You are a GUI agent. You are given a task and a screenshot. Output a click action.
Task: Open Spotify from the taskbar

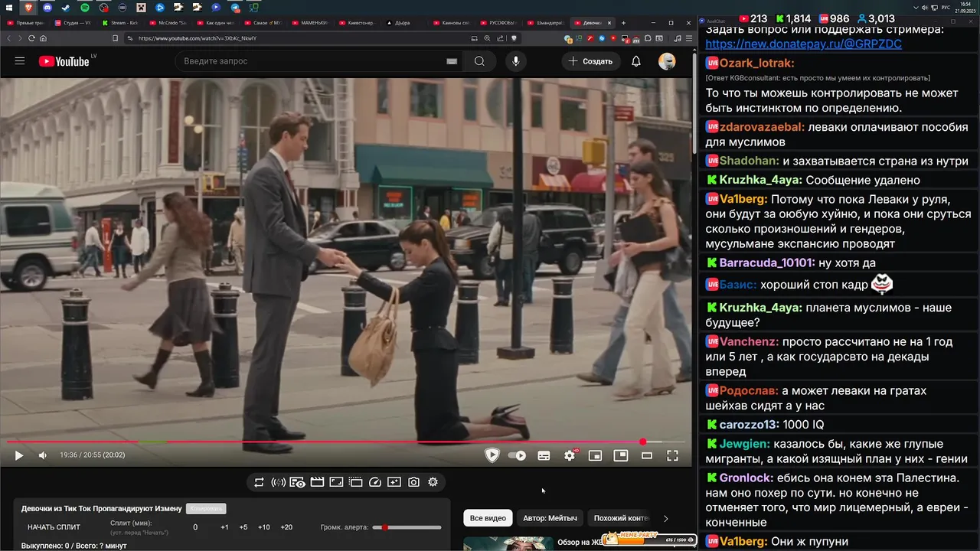84,7
